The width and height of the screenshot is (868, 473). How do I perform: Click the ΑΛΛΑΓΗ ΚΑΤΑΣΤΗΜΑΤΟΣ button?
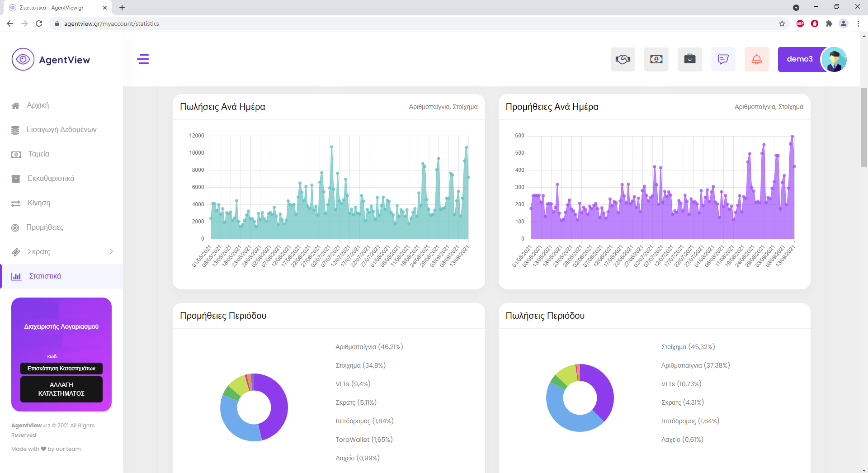point(61,389)
